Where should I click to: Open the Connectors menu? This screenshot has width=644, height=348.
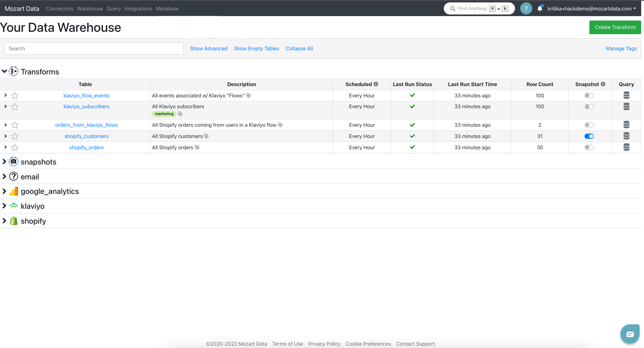(x=59, y=8)
